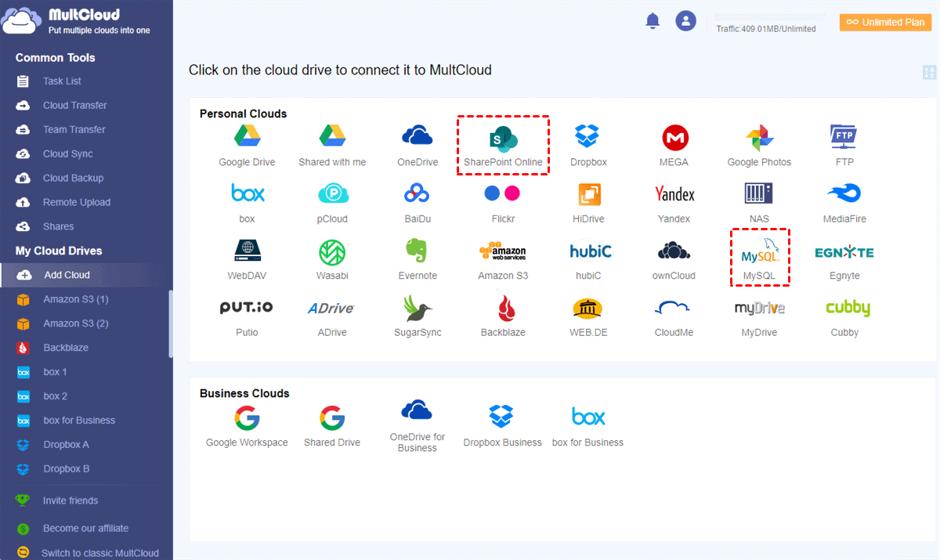Open the Amazon S3 (1) drive
940x560 pixels.
pos(75,300)
